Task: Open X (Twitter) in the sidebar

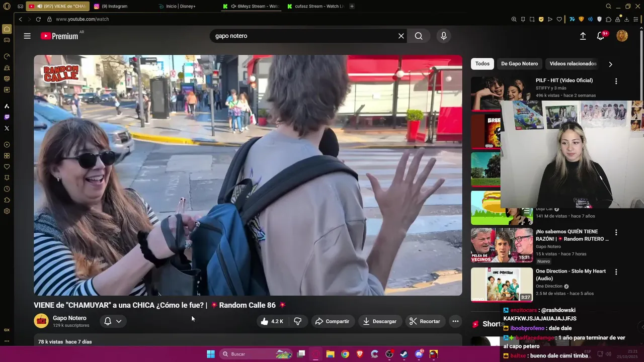Action: pos(7,128)
